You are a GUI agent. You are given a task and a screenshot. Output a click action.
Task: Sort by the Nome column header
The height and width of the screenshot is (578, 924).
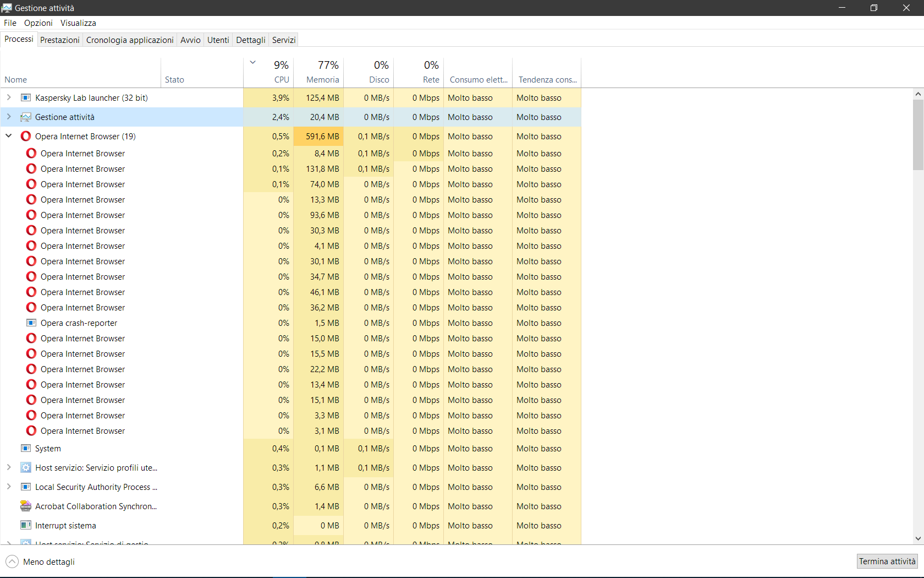[81, 73]
